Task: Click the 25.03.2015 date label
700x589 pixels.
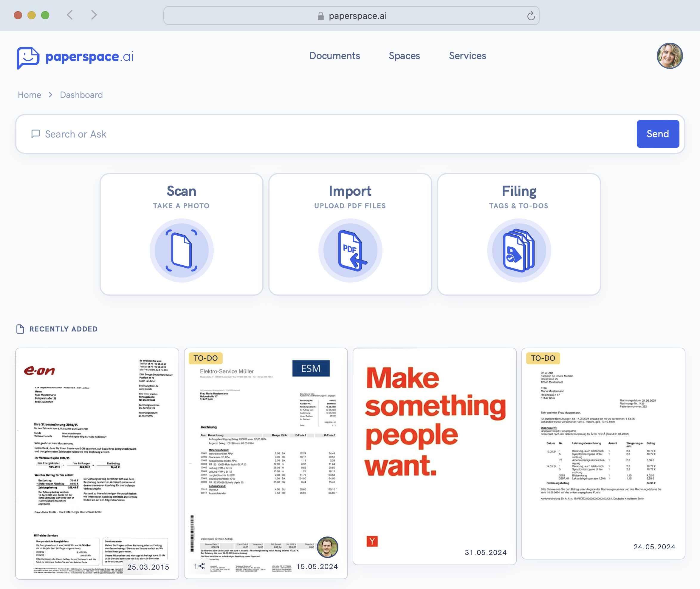Action: (x=148, y=567)
